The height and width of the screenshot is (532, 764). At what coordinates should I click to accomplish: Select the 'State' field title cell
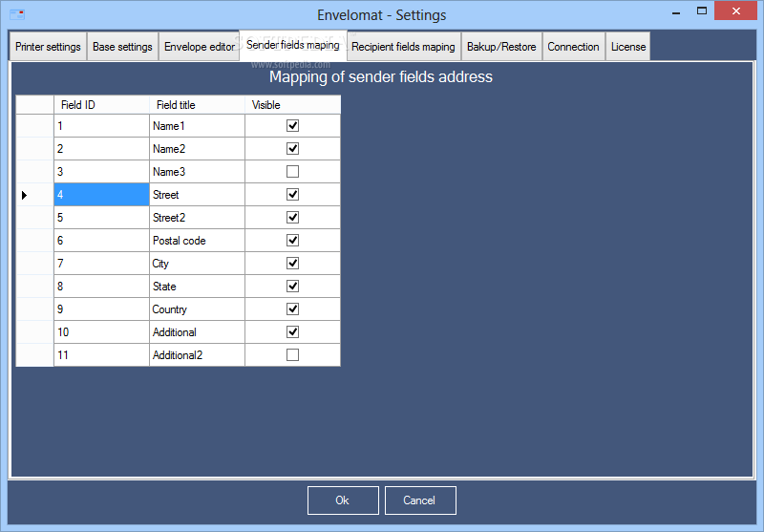click(x=197, y=286)
